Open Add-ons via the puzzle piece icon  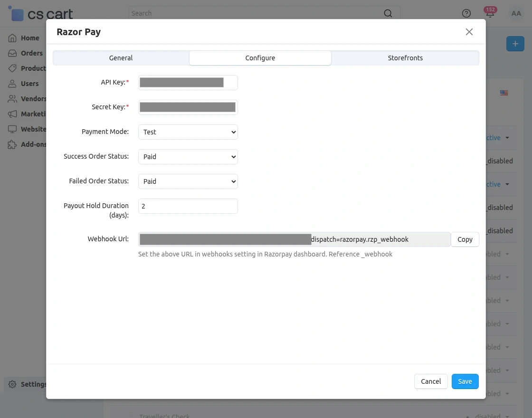click(13, 144)
